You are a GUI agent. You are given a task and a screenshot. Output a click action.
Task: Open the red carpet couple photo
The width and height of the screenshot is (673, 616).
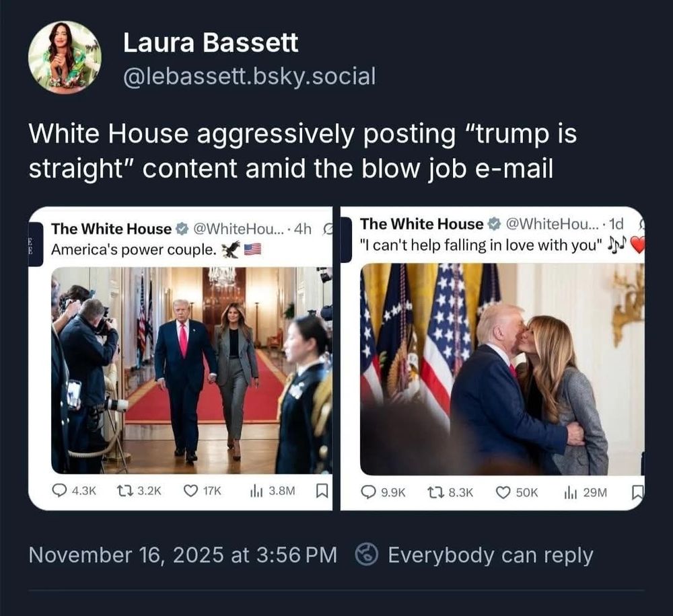point(191,370)
